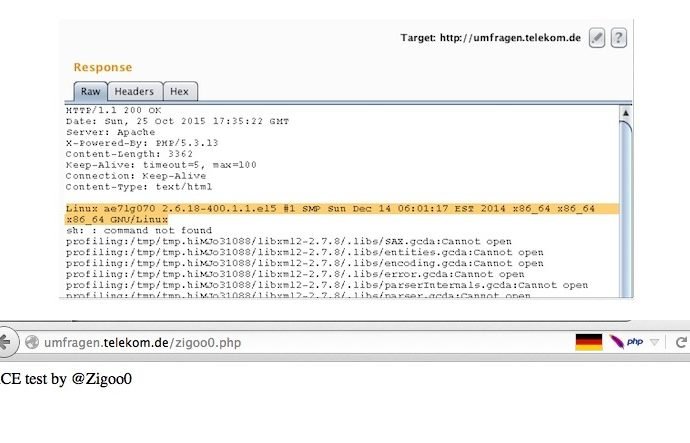Click the 'Connection: Keep-Alive' header line
Screen dimensions: 690x443
136,176
